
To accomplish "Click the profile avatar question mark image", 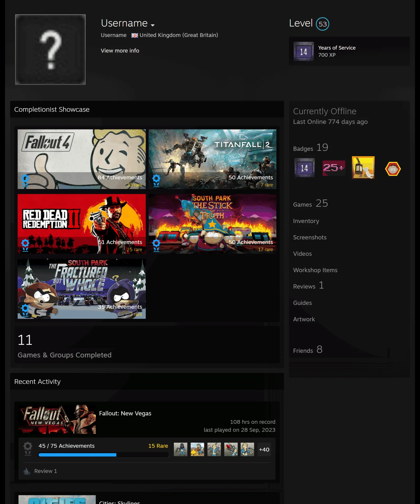I will click(50, 50).
